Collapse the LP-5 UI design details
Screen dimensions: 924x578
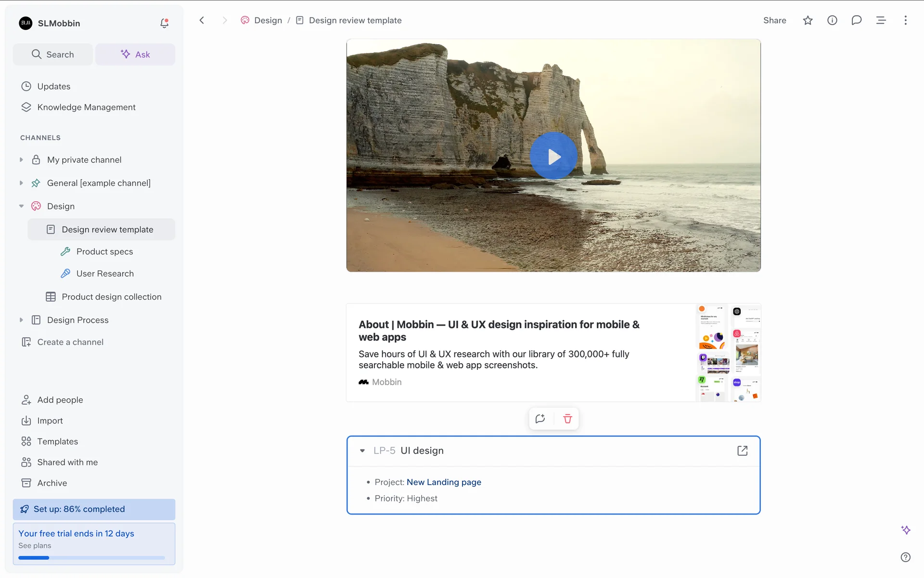[x=362, y=451]
